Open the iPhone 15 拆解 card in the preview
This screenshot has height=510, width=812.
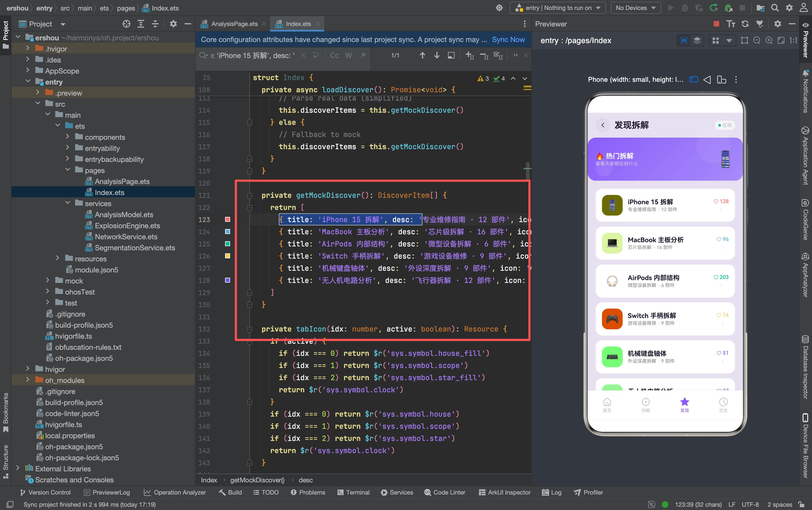pos(665,205)
